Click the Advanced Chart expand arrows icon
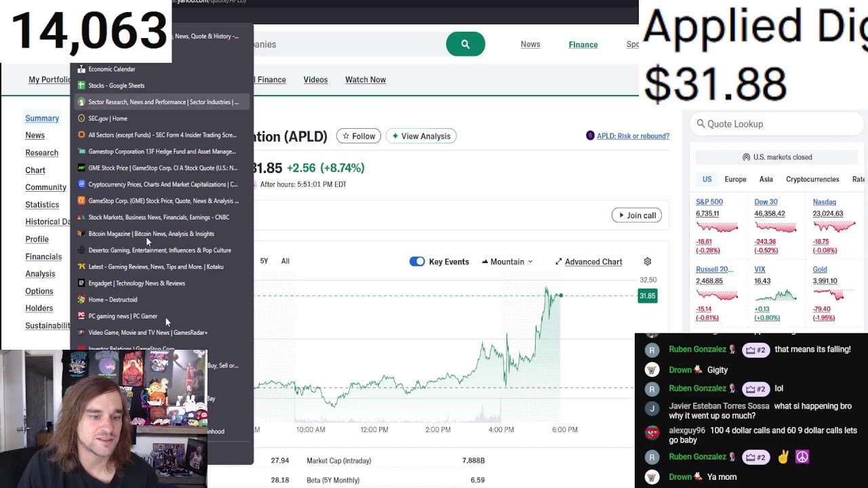Viewport: 868px width, 488px height. click(559, 262)
